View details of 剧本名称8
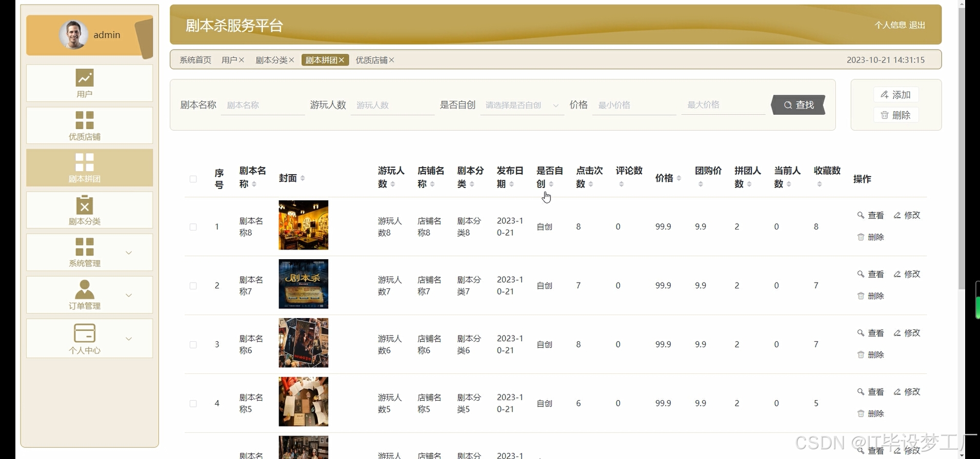980x459 pixels. click(871, 215)
